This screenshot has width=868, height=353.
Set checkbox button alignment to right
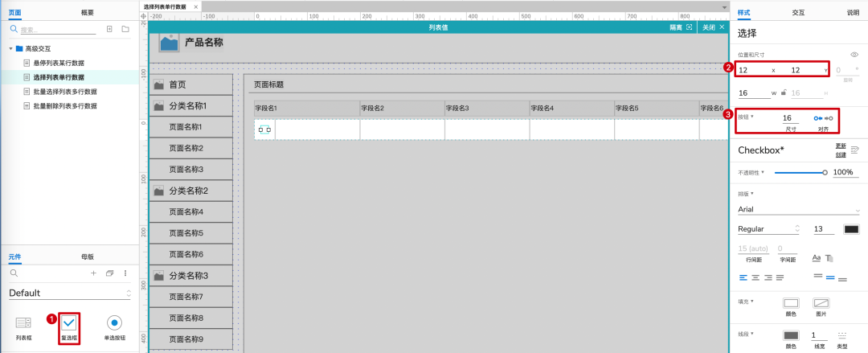pyautogui.click(x=829, y=118)
